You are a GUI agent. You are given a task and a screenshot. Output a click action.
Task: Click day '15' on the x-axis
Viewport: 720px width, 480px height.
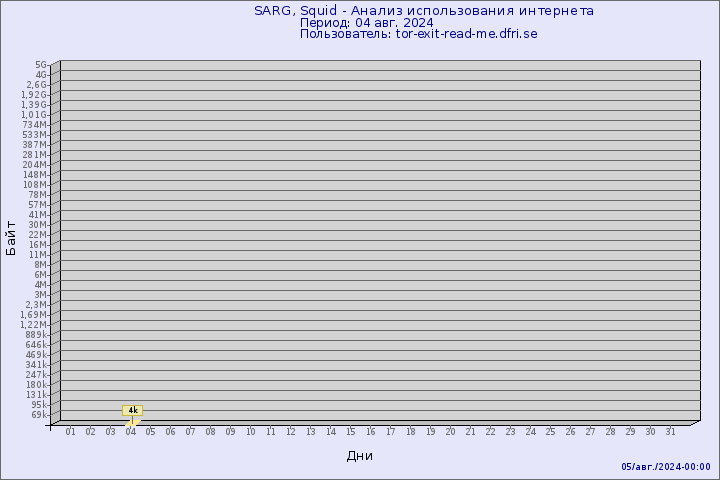tap(350, 432)
